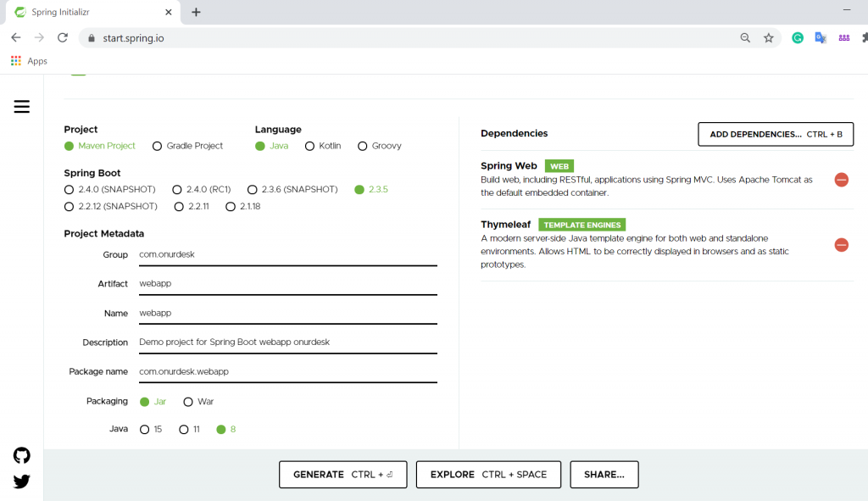Select Spring Boot 2.2.11
The image size is (868, 501).
(192, 207)
